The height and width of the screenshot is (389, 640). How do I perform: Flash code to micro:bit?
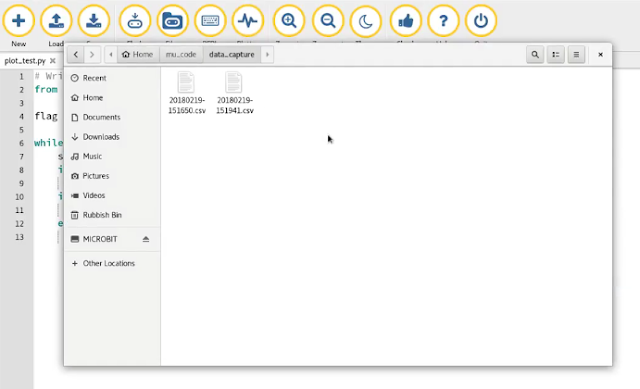tap(135, 20)
